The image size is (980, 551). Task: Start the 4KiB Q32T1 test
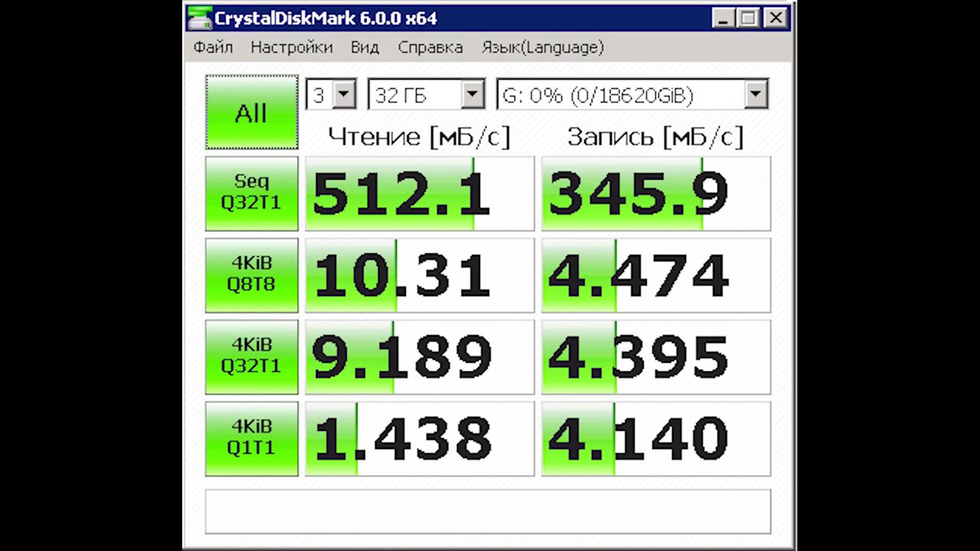251,357
